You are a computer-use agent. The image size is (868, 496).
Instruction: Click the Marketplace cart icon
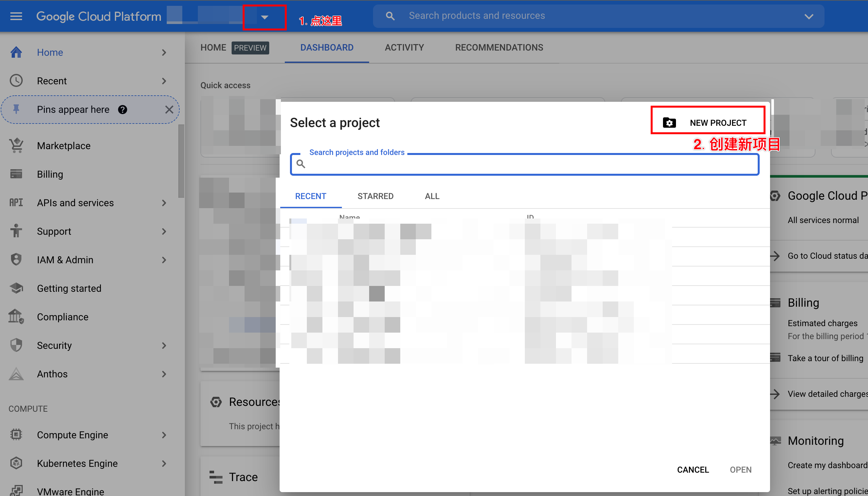tap(16, 146)
